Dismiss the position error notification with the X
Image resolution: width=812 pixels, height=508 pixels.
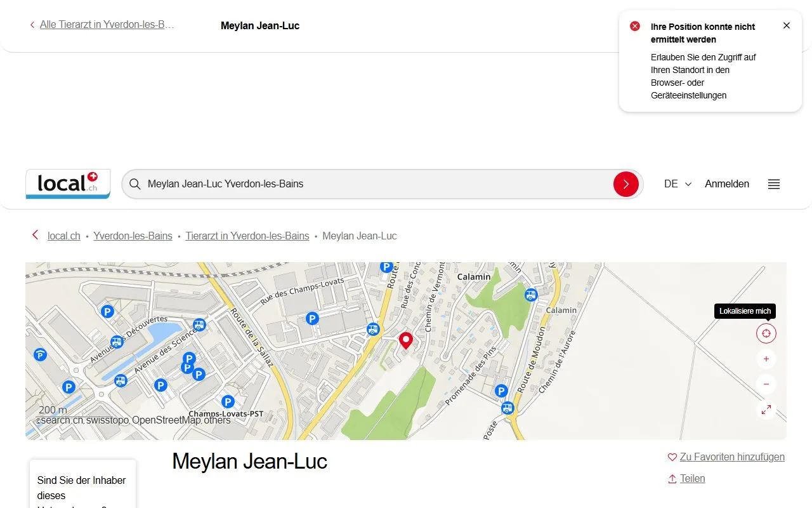pyautogui.click(x=787, y=25)
